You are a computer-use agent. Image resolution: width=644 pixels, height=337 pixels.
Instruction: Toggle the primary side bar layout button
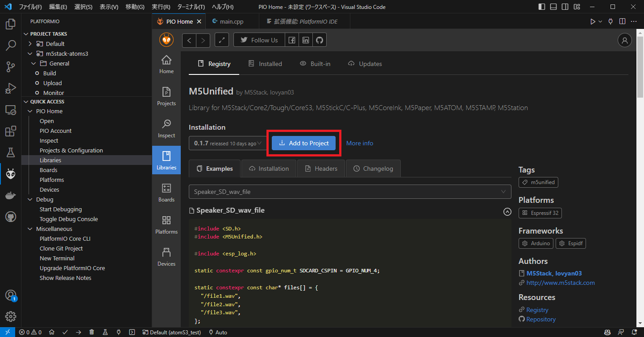click(542, 7)
